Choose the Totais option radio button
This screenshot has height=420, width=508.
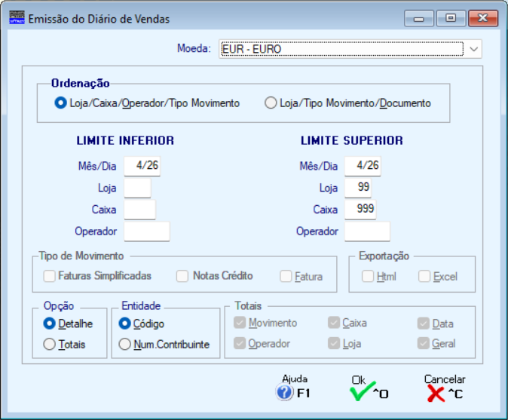click(50, 345)
